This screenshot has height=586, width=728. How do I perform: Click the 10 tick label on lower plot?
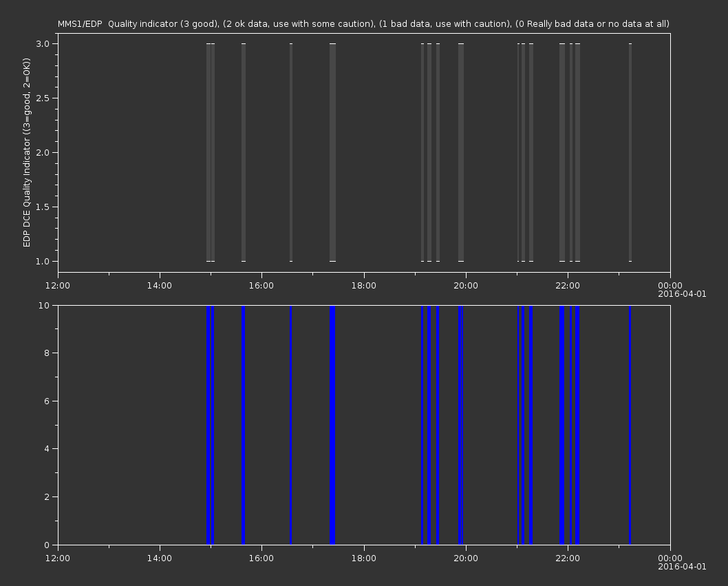[44, 305]
